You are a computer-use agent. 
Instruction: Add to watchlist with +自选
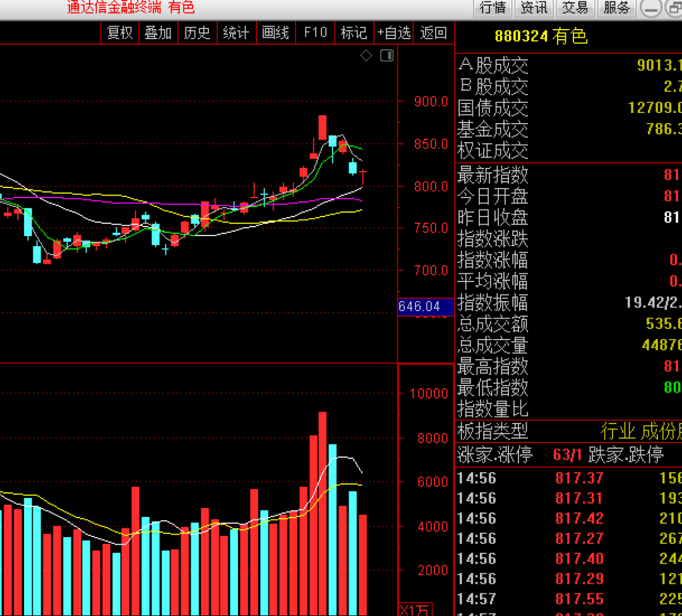pos(394,33)
